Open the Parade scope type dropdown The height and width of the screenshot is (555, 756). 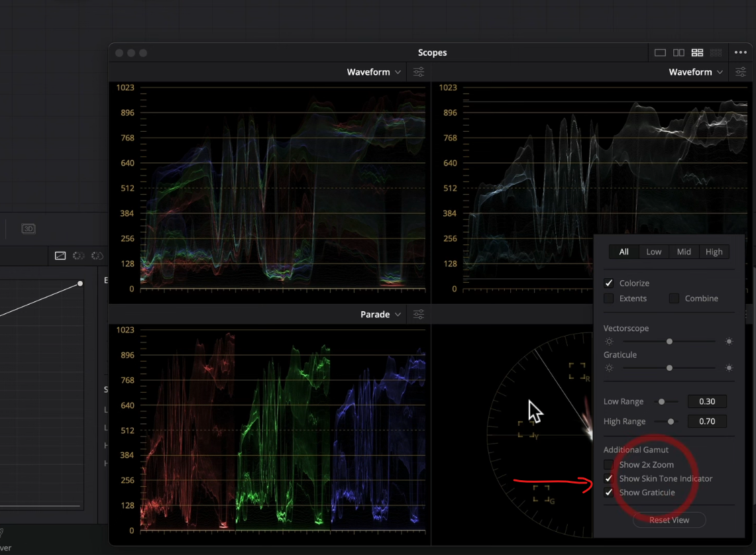coord(380,314)
